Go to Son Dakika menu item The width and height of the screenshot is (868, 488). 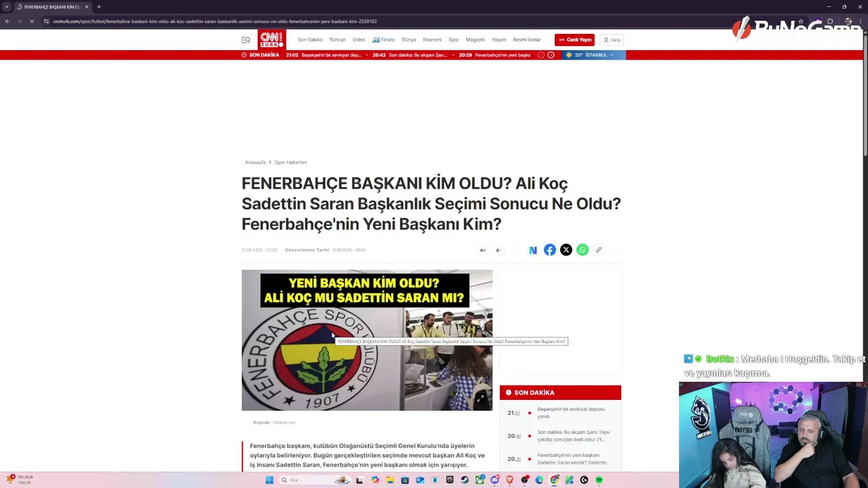tap(310, 40)
